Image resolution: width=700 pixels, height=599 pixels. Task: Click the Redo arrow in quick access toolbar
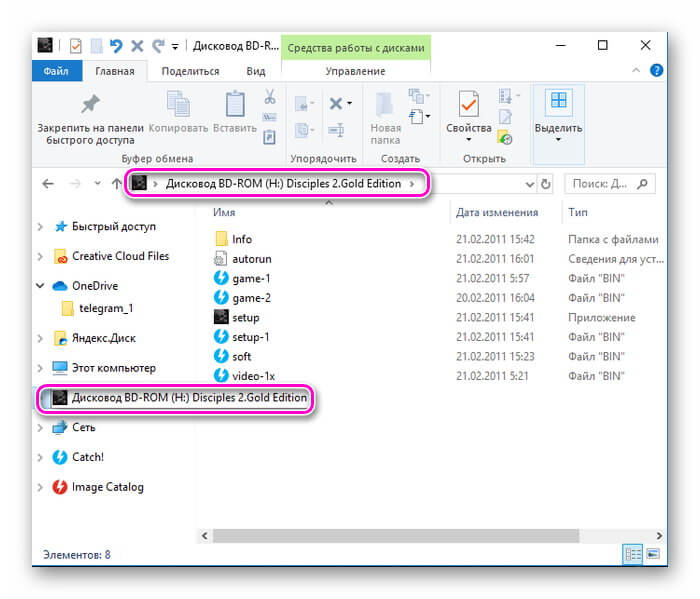click(158, 46)
